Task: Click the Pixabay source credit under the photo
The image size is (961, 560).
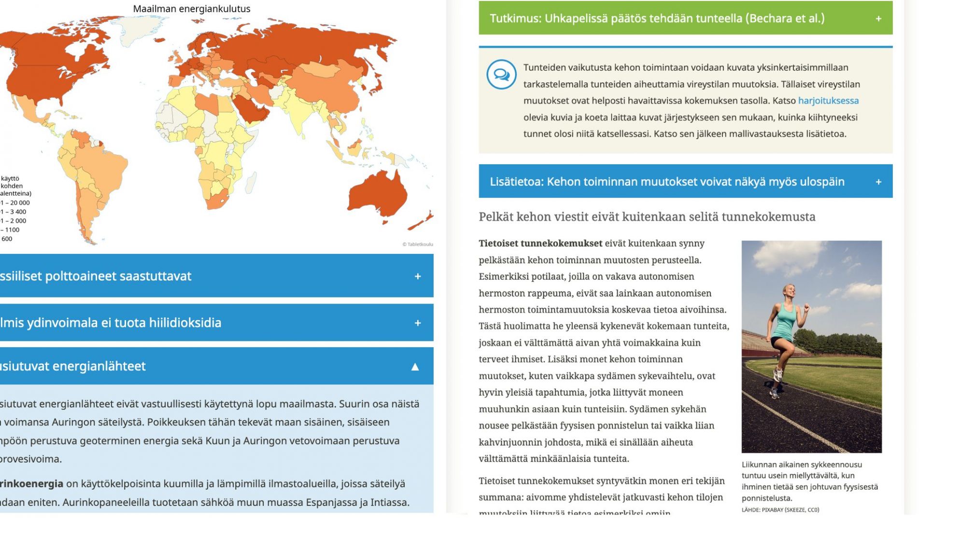Action: (780, 509)
